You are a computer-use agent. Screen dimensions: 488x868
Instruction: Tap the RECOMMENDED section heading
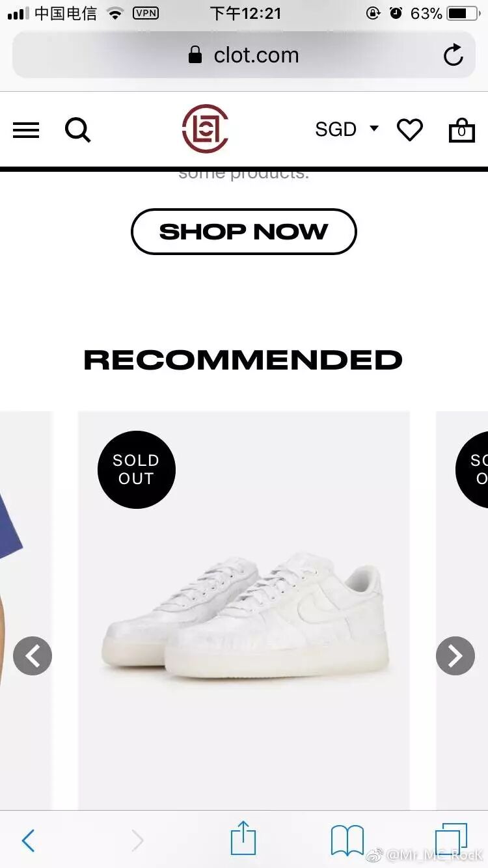click(243, 360)
